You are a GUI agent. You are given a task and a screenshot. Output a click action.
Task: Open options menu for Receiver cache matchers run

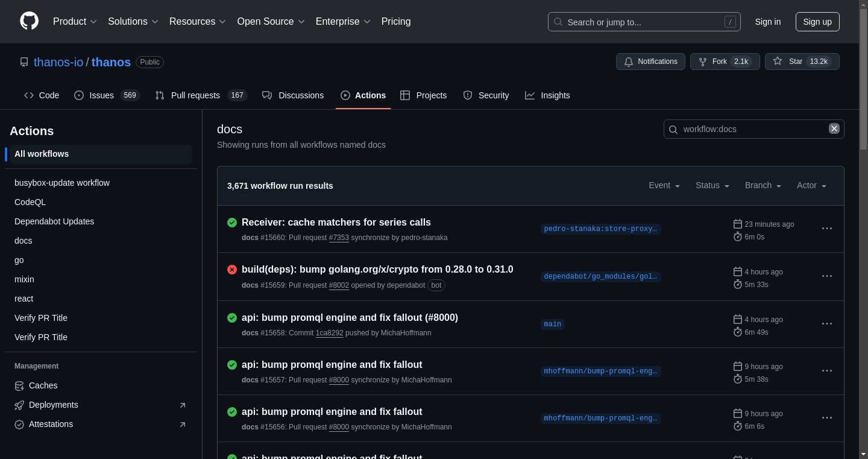coord(827,228)
